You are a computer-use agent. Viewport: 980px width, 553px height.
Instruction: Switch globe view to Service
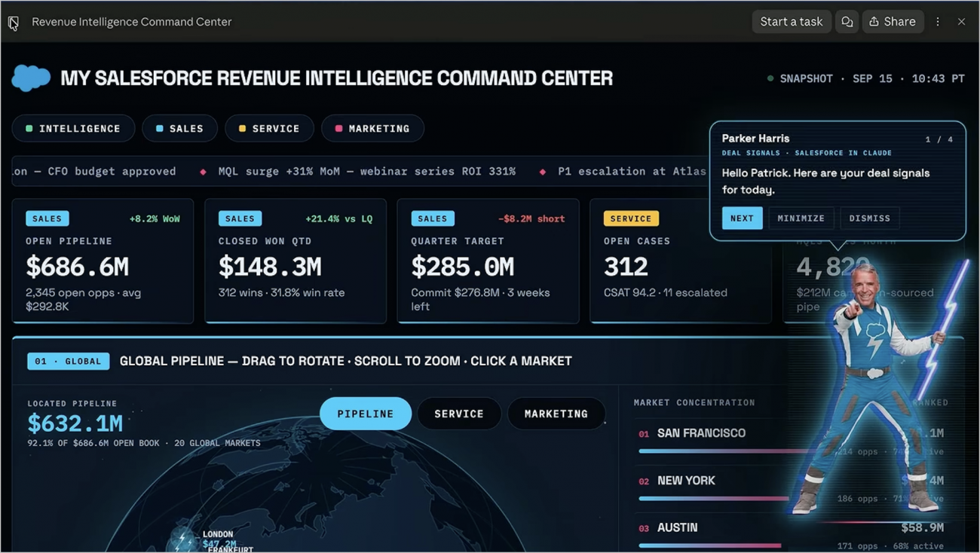point(459,414)
